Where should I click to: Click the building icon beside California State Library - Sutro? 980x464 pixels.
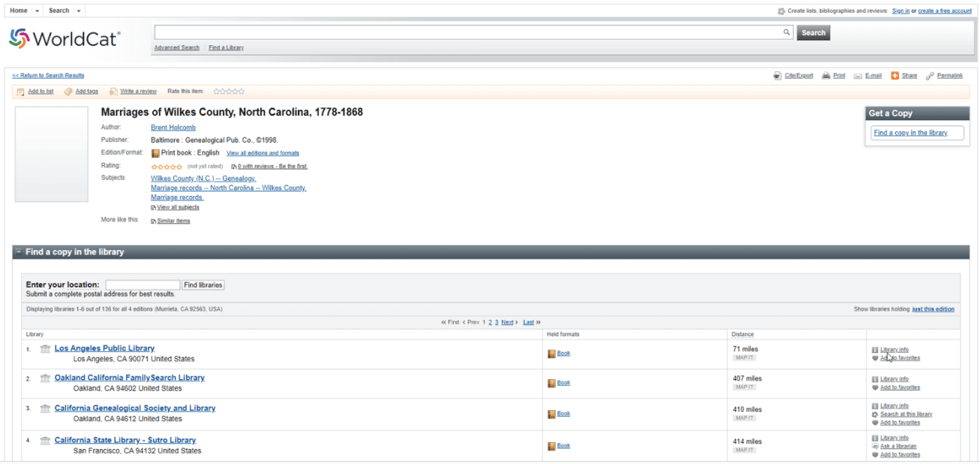click(45, 441)
